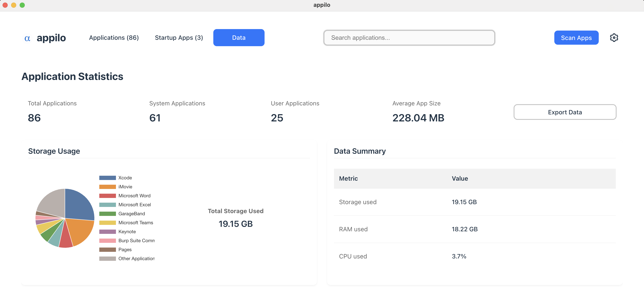
Task: Click the 18.22 GB RAM value
Action: (x=464, y=229)
